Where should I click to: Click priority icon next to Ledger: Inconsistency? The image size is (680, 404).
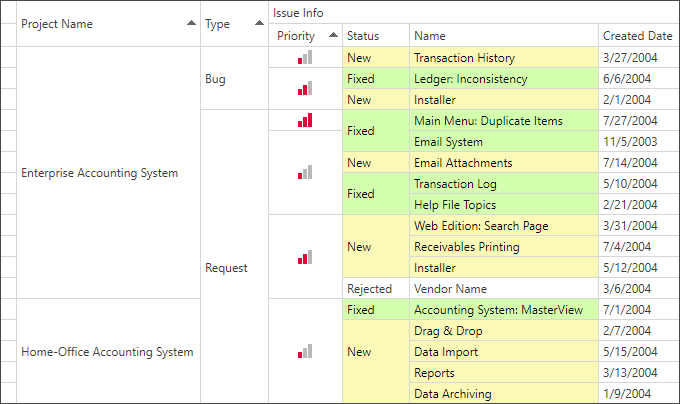click(305, 89)
